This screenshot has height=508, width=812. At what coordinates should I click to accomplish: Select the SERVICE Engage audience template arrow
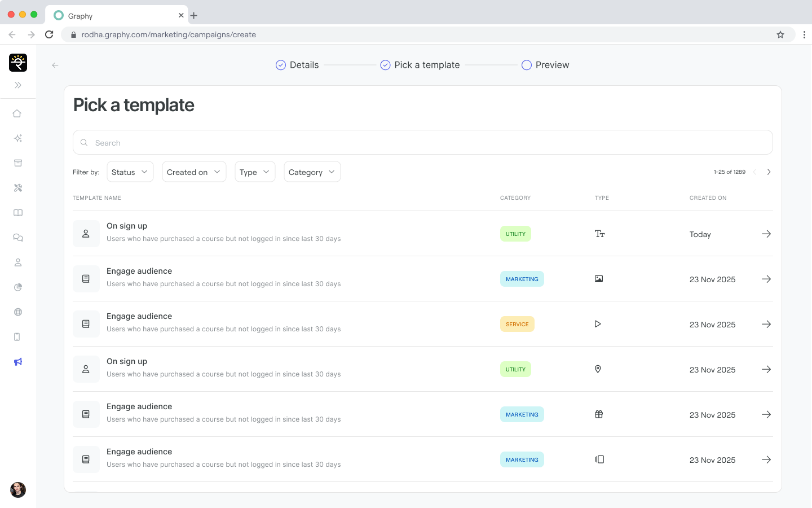pos(766,324)
